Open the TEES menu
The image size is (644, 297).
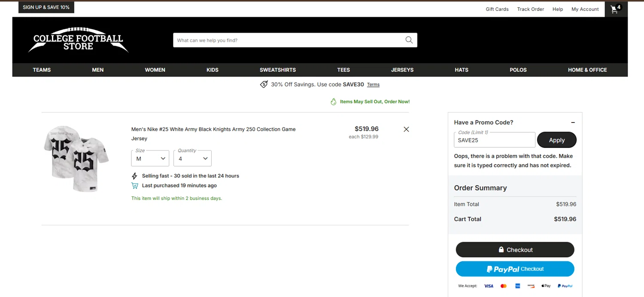point(343,70)
